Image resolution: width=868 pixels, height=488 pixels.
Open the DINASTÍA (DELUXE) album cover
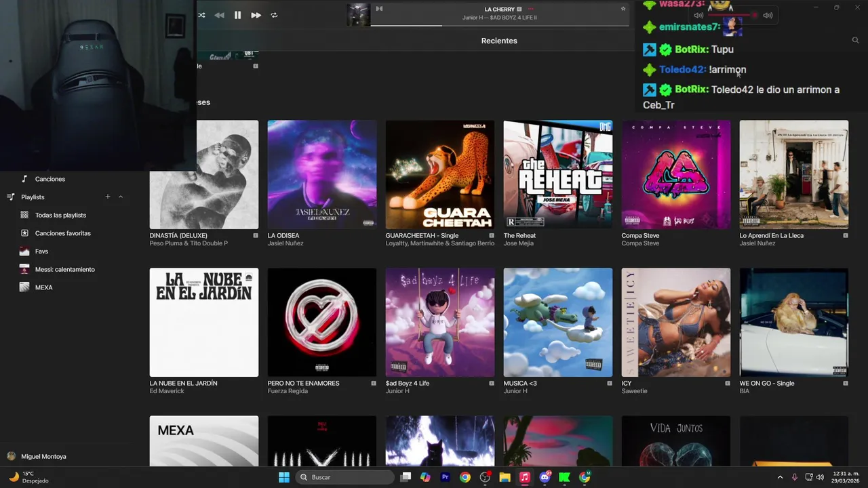click(x=204, y=175)
